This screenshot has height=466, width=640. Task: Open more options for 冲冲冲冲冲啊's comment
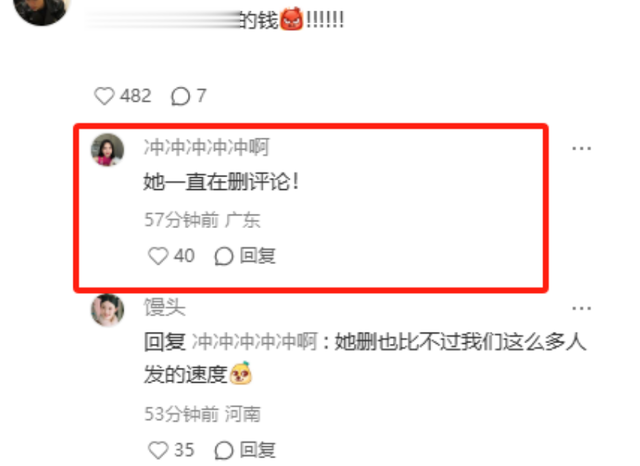point(581,148)
